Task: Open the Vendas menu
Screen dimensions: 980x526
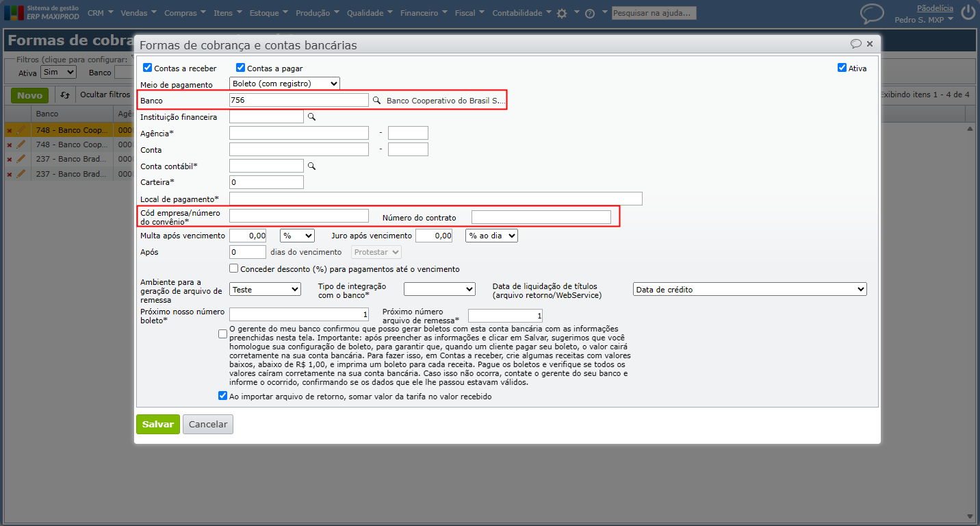Action: click(x=138, y=13)
